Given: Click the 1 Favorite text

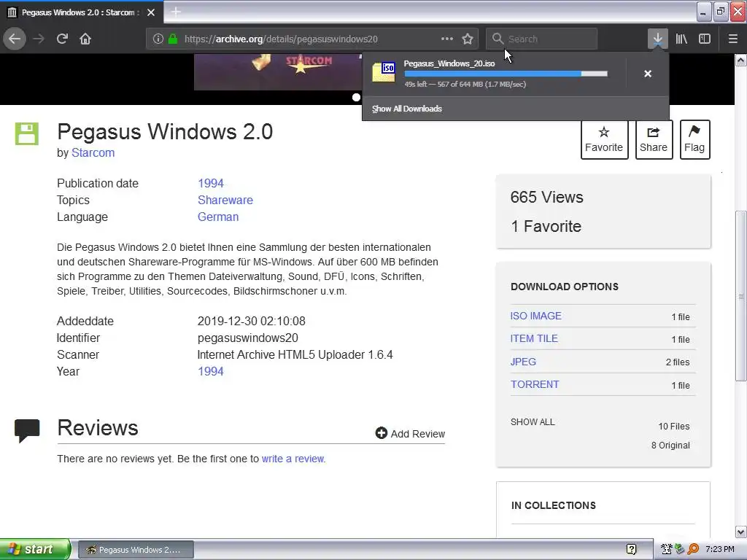Looking at the screenshot, I should coord(546,226).
